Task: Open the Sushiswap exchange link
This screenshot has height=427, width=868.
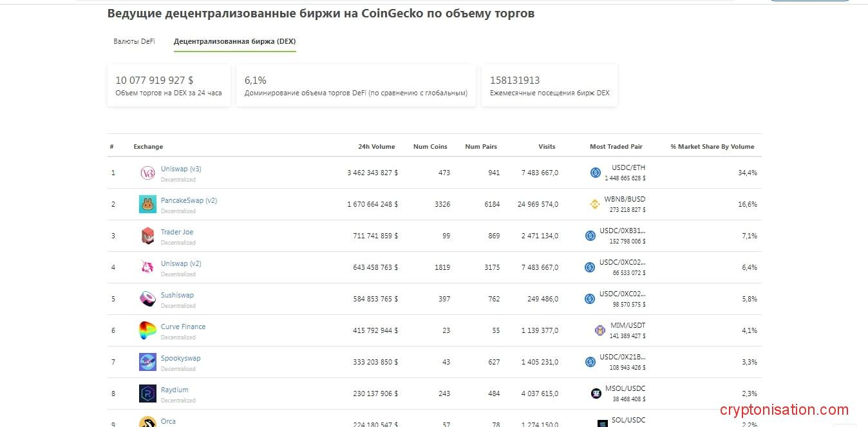Action: click(177, 295)
